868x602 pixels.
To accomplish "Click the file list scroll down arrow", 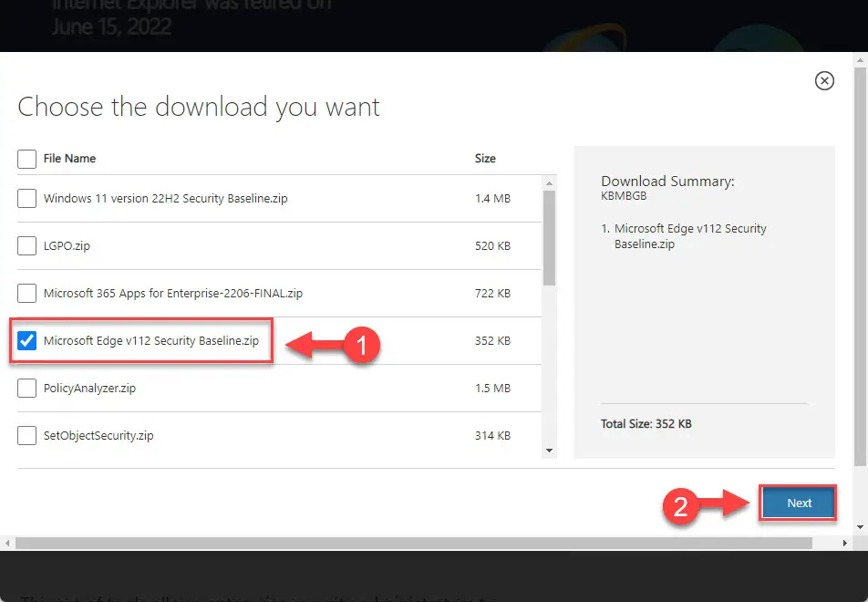I will (549, 451).
